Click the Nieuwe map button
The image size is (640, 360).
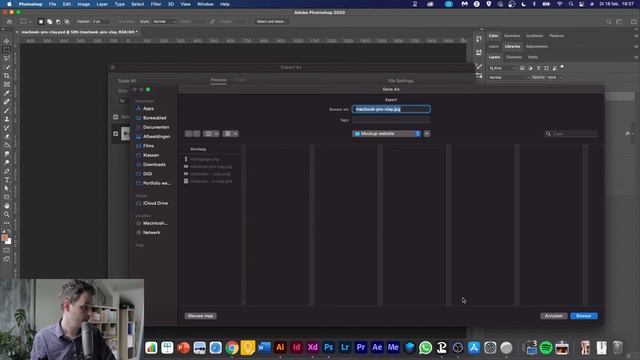pyautogui.click(x=200, y=316)
